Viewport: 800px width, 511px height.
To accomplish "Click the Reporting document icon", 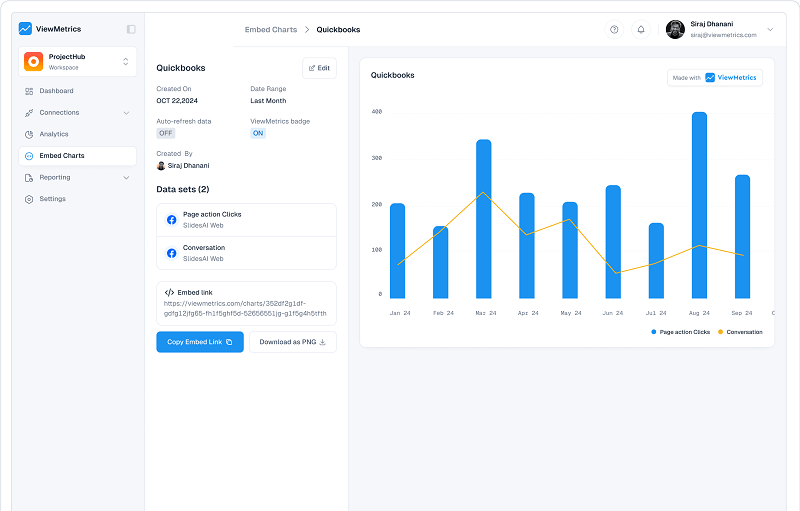I will tap(29, 178).
